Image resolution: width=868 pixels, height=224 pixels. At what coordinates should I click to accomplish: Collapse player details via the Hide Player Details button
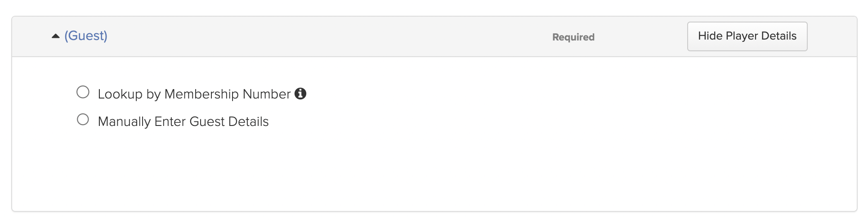coord(747,36)
